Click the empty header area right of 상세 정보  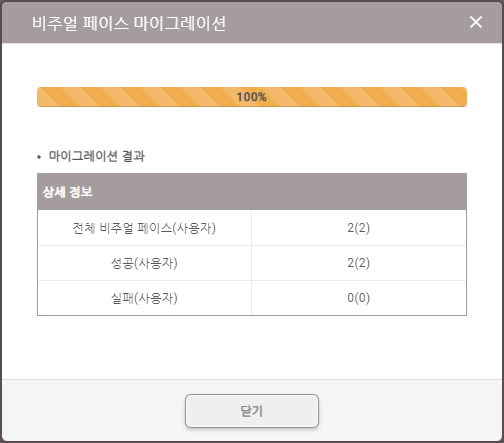click(x=280, y=192)
